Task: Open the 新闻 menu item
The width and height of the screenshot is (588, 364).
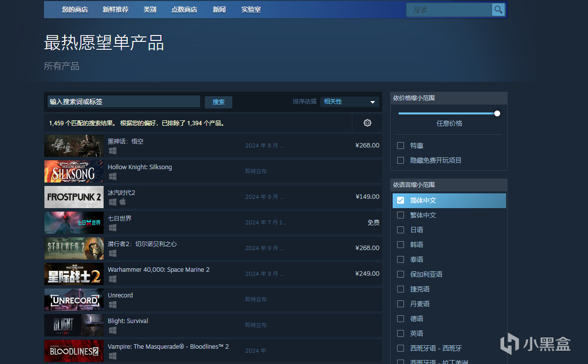Action: coord(219,10)
